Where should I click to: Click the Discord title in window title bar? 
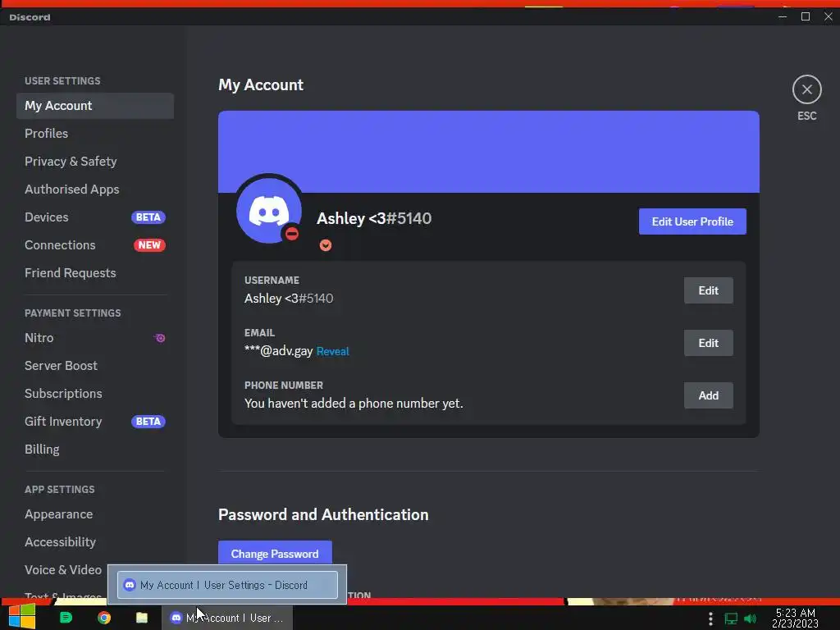[x=30, y=17]
